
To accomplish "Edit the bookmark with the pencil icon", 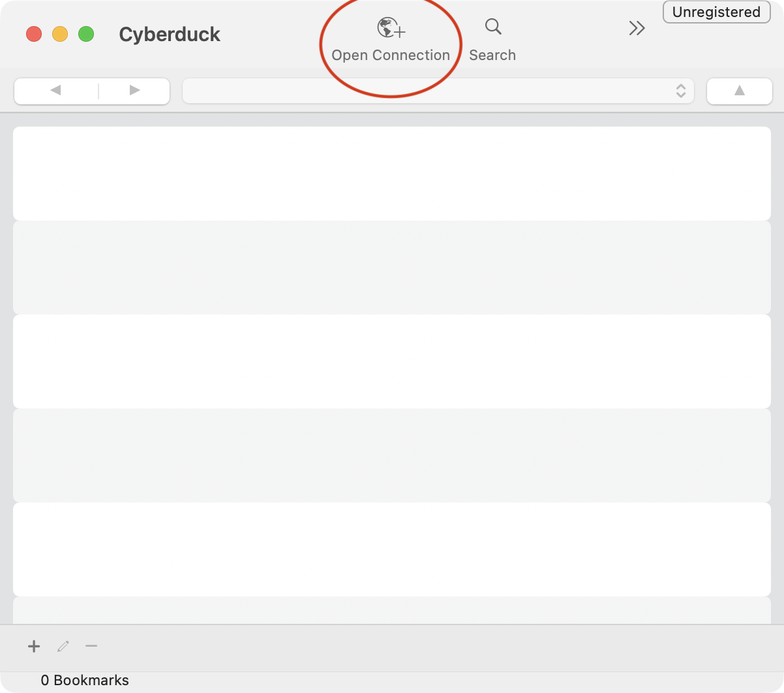I will (63, 646).
